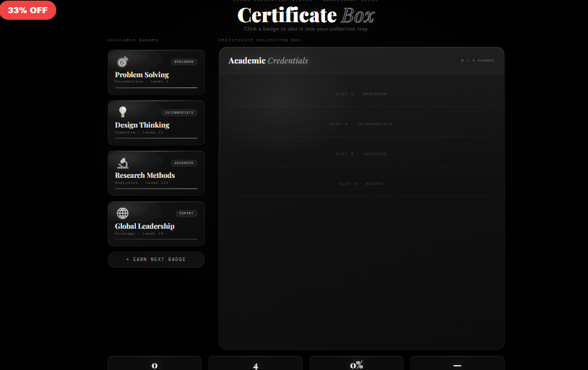The height and width of the screenshot is (370, 588).
Task: Select the EXPERT pill on Global Leadership
Action: (x=186, y=213)
